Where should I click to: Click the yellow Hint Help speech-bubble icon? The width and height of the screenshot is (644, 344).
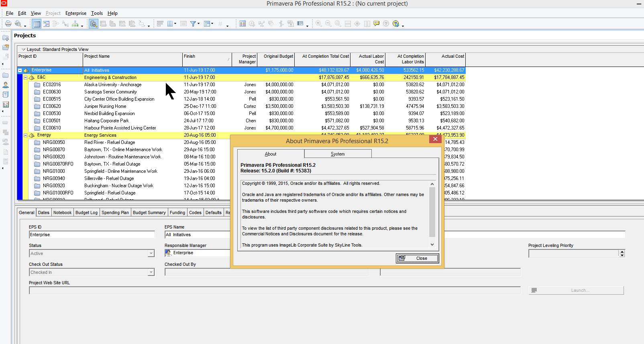[376, 24]
